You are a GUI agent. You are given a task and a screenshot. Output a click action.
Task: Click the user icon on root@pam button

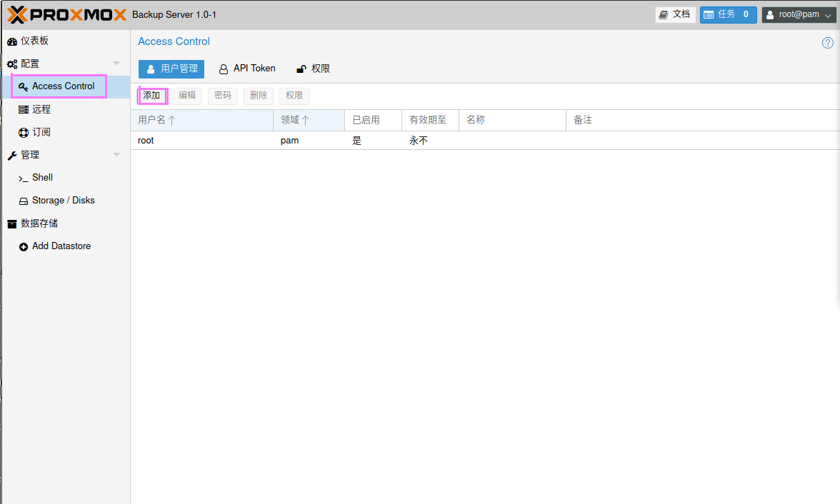(x=770, y=15)
